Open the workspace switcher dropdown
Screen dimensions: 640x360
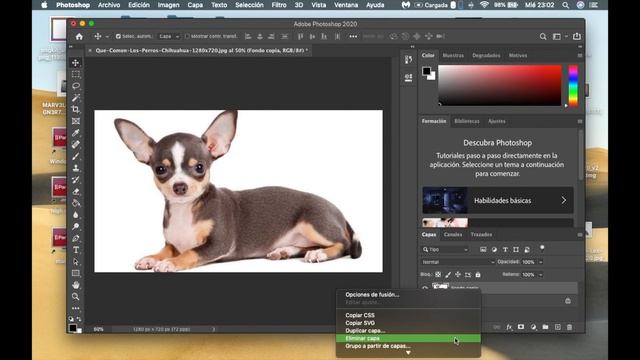click(559, 36)
